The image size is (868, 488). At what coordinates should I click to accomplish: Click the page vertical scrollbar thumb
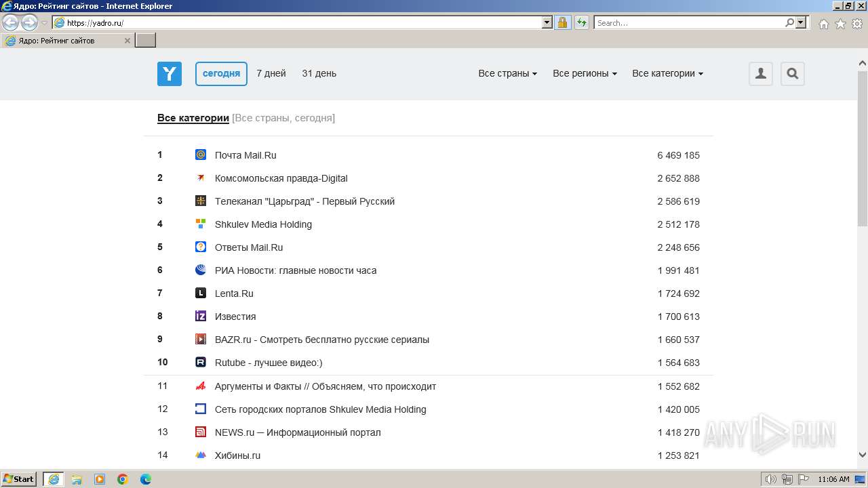tap(863, 148)
